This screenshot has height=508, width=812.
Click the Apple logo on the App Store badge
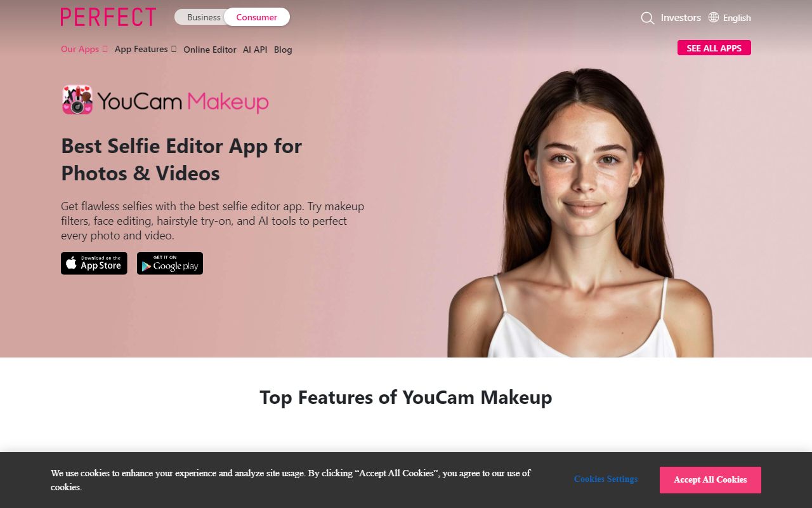click(x=72, y=263)
